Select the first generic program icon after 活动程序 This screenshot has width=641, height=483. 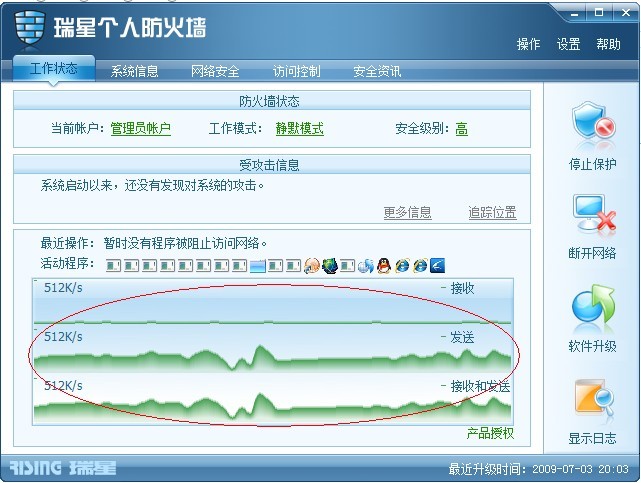point(113,266)
